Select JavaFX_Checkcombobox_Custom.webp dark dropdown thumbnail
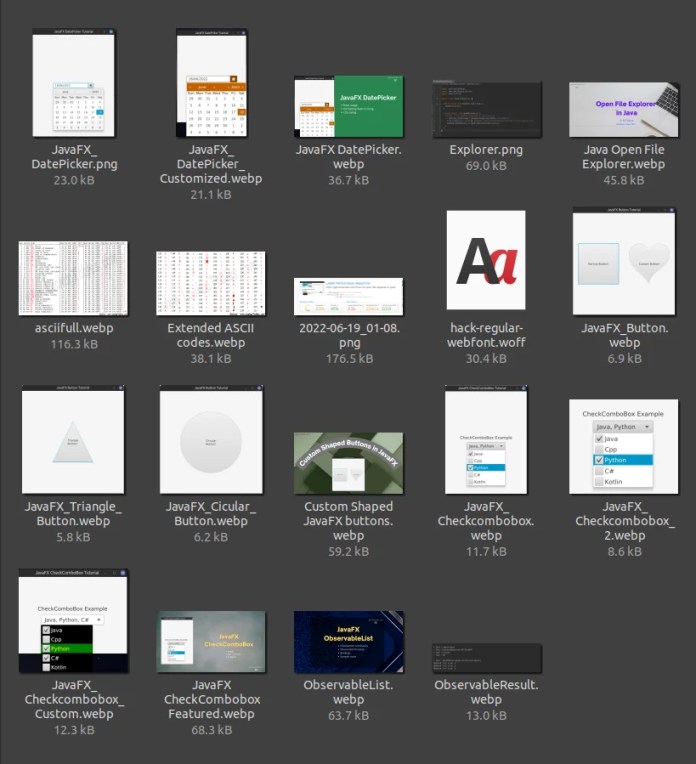Screen dimensions: 696x764 pyautogui.click(x=74, y=620)
